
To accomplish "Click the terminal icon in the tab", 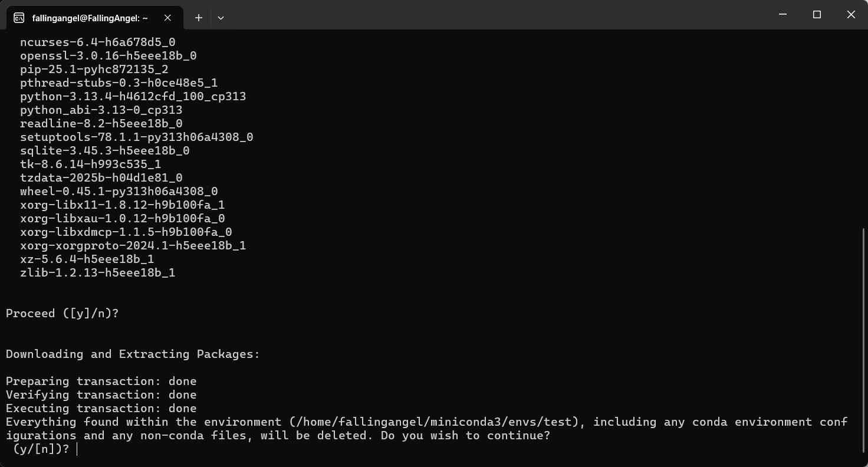I will click(x=19, y=18).
